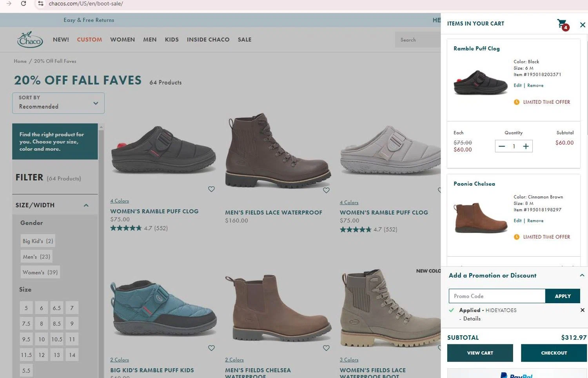
Task: Open the NEW! menu
Action: pos(61,40)
